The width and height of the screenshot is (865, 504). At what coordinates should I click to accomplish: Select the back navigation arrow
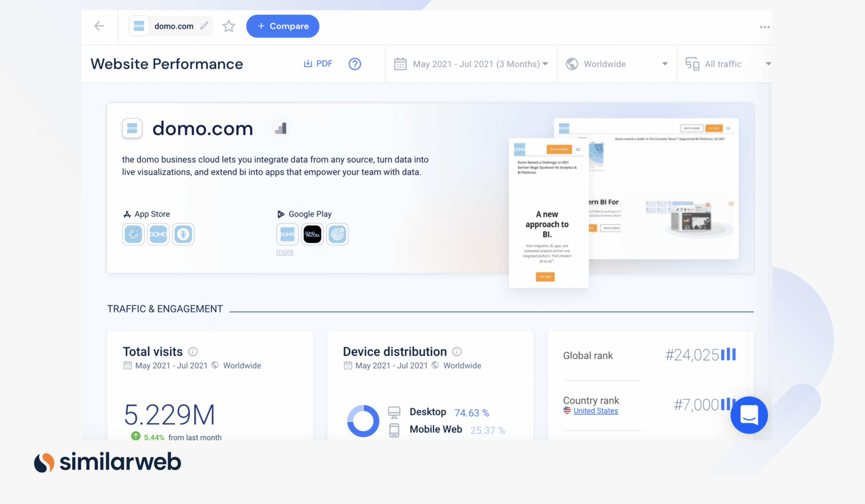click(99, 26)
